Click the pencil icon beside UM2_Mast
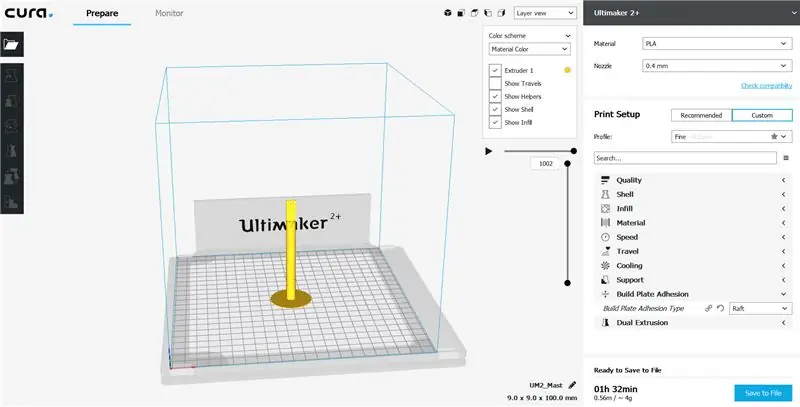The width and height of the screenshot is (800, 407). [572, 385]
